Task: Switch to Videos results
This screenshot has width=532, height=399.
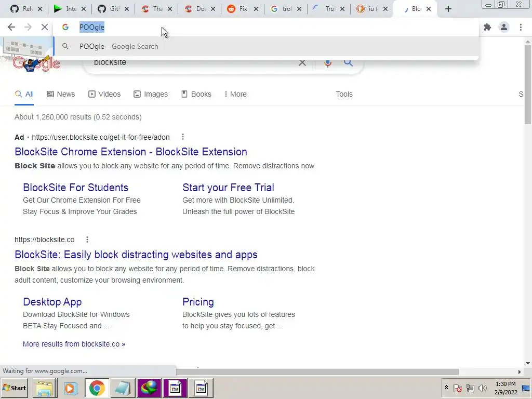Action: click(104, 94)
